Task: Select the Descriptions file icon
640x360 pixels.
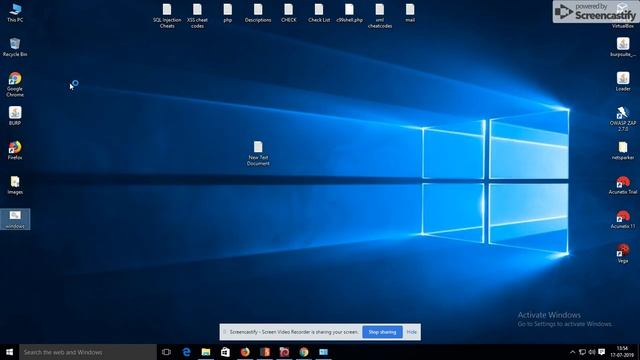Action: pos(258,13)
